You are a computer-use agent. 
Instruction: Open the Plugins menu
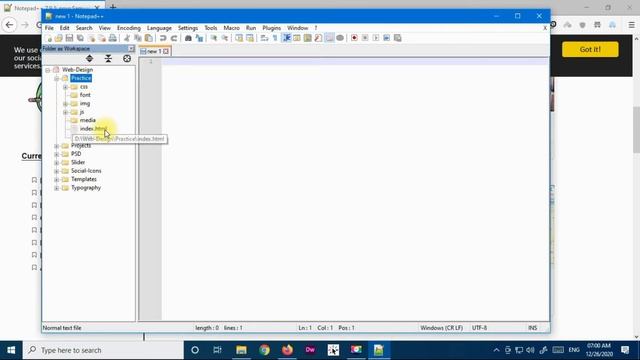271,28
